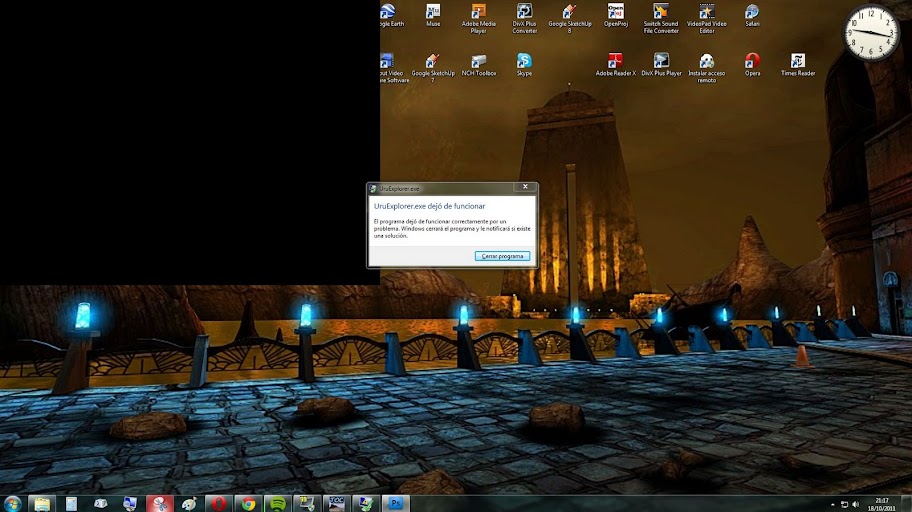
Task: Show hidden system tray icons
Action: click(x=832, y=504)
